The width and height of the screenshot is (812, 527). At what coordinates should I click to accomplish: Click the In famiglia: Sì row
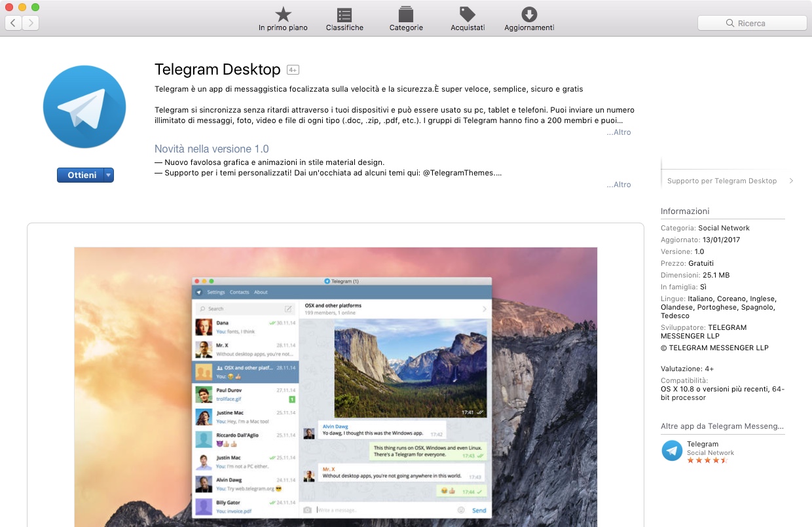click(684, 287)
